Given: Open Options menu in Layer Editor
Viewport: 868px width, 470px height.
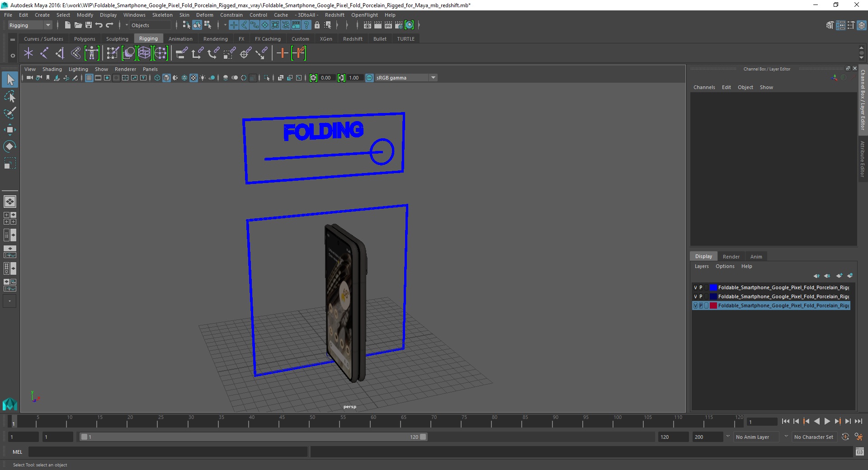Looking at the screenshot, I should (x=725, y=266).
